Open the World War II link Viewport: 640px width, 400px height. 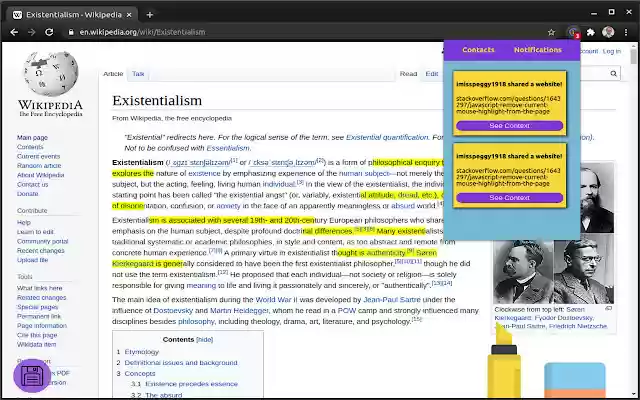coord(276,300)
